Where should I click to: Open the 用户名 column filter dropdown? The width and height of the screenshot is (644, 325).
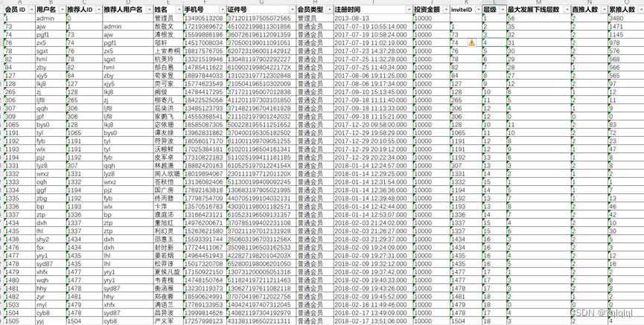click(x=62, y=10)
